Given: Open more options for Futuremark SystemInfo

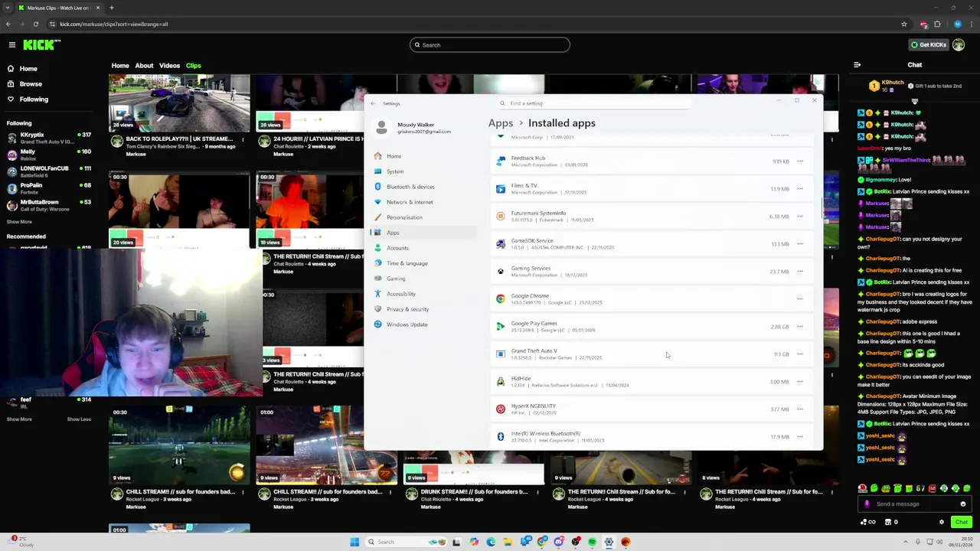Looking at the screenshot, I should click(800, 217).
